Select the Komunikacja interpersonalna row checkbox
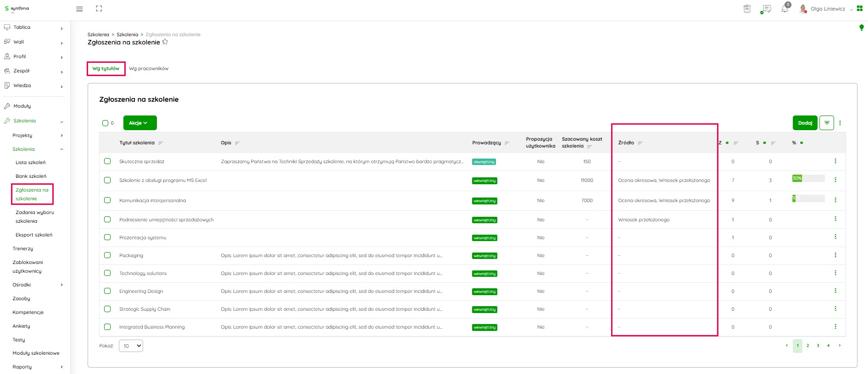Screen dimensions: 868x374 coord(107,200)
